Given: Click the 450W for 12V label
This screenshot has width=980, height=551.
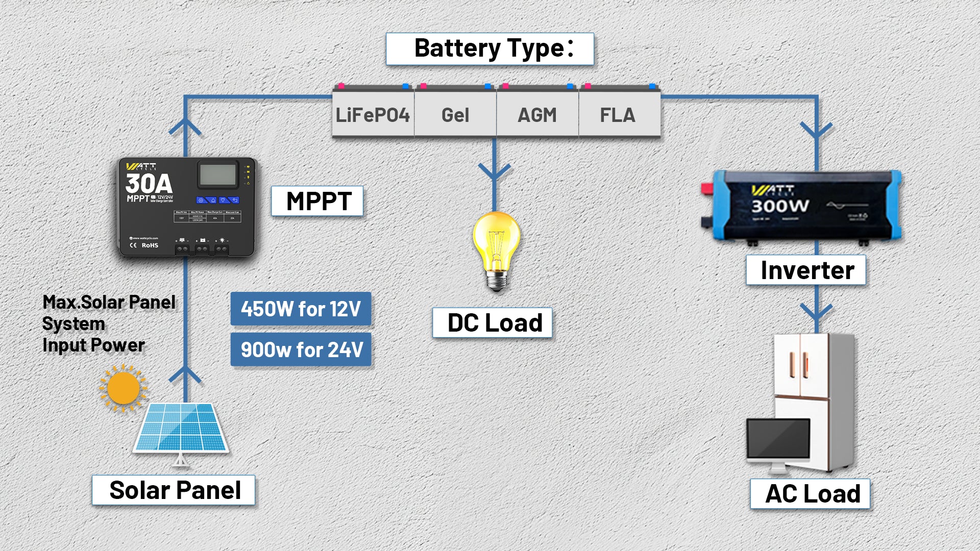Looking at the screenshot, I should point(301,309).
